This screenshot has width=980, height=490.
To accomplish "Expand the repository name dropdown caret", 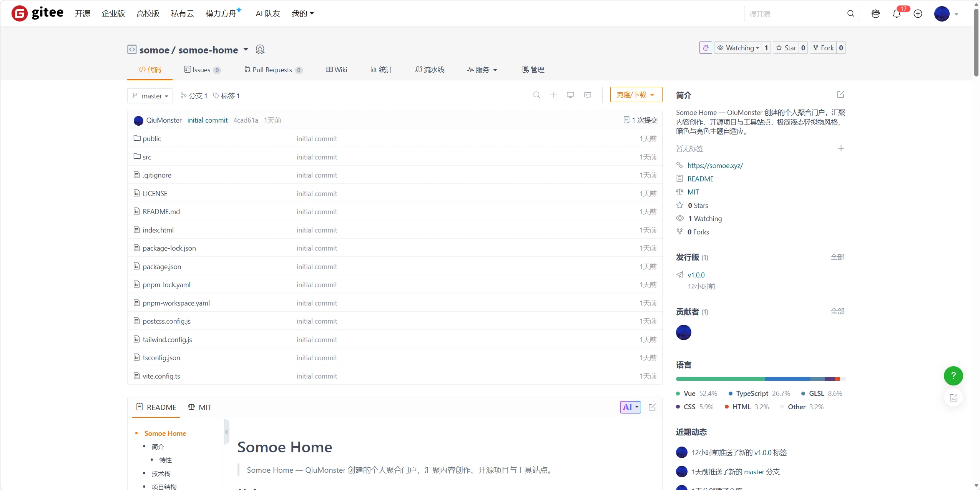I will (x=246, y=50).
